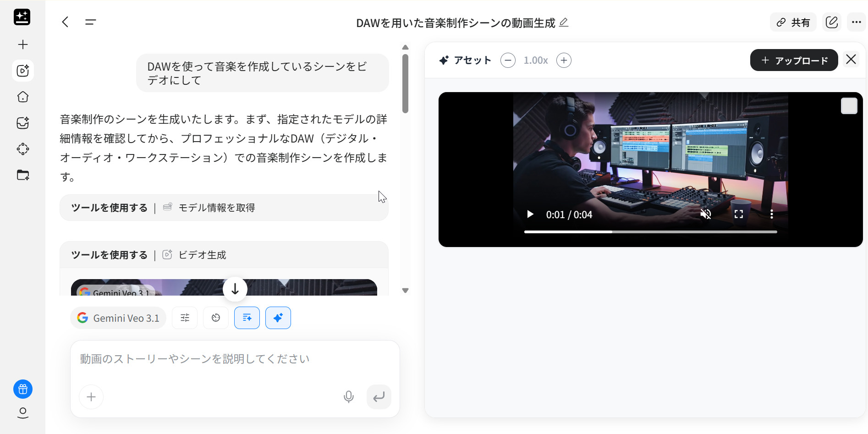This screenshot has height=434, width=868.
Task: Expand the モデル情報を取得 tool section
Action: point(224,208)
